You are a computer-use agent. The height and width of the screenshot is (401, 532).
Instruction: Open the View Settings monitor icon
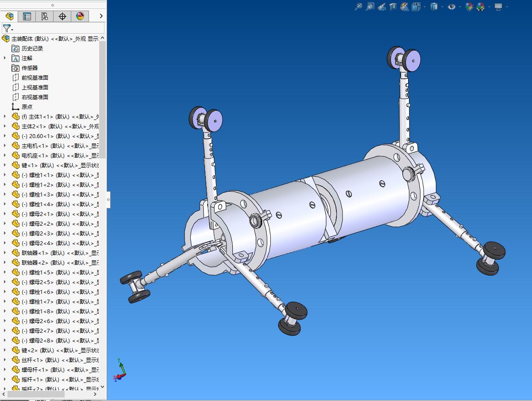pos(498,7)
